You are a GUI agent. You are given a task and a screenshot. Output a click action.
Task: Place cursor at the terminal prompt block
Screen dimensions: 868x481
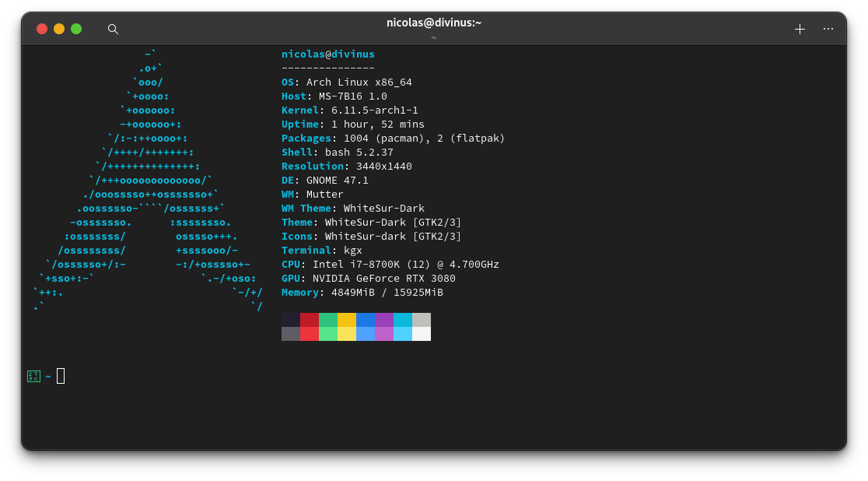(x=60, y=376)
